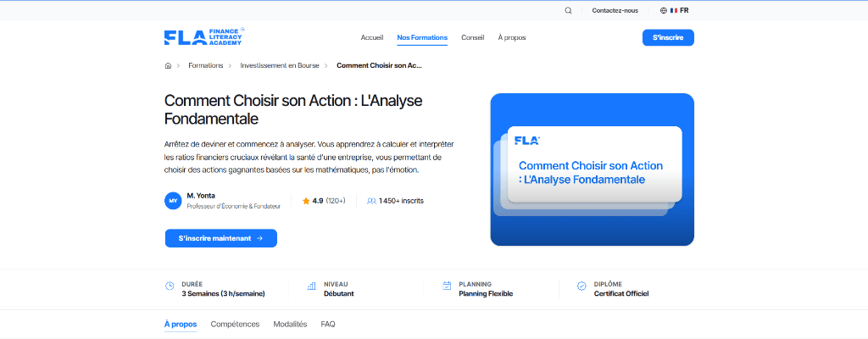The height and width of the screenshot is (339, 868).
Task: Click the FLA Finance Literacy Academy logo
Action: pos(204,36)
